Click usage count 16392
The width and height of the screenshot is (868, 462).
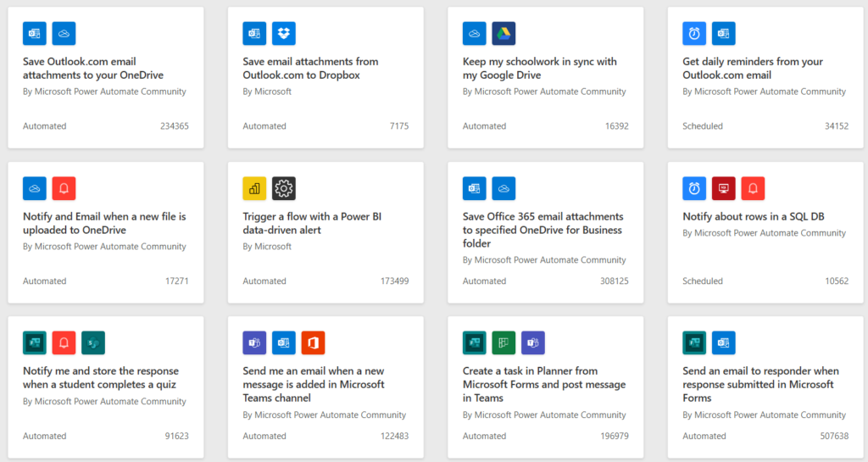[617, 126]
